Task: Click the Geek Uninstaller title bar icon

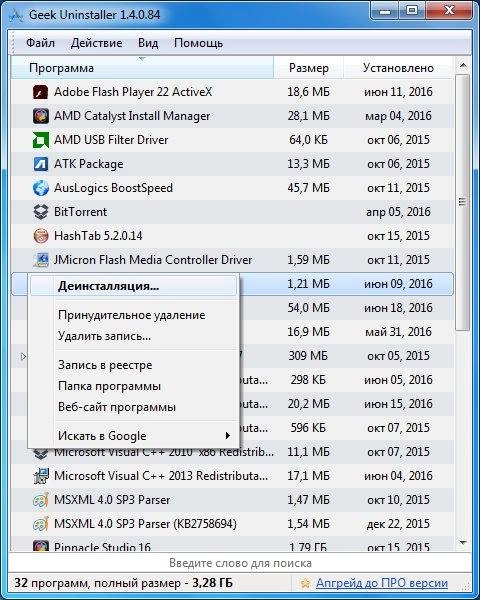Action: (x=16, y=15)
